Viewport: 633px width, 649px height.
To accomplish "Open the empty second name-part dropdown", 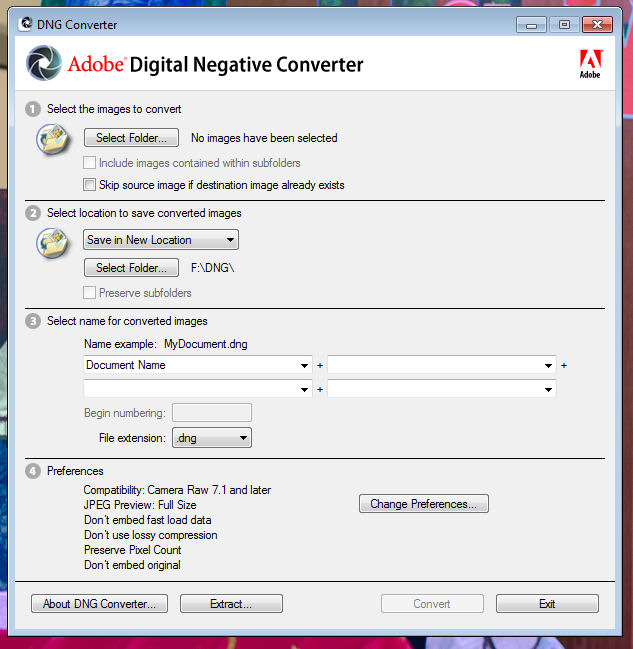I will [441, 366].
